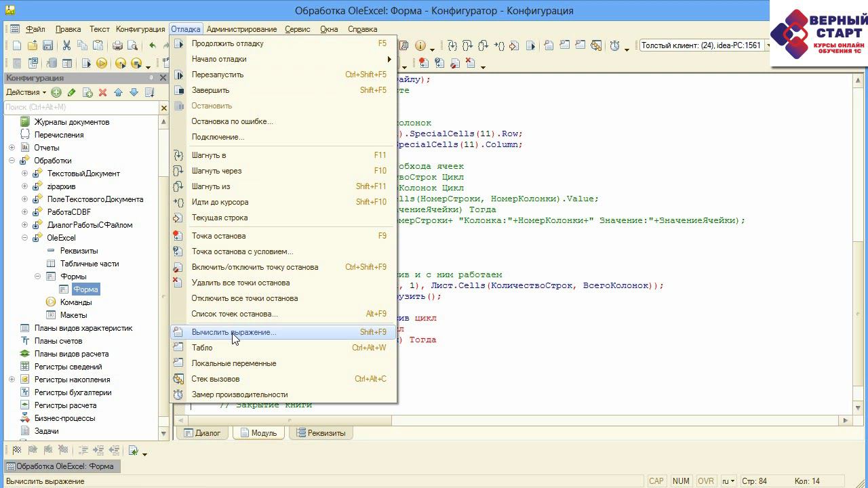Click the red X delete icon in Configuration panel
Screen dimensions: 868x488
[x=102, y=92]
